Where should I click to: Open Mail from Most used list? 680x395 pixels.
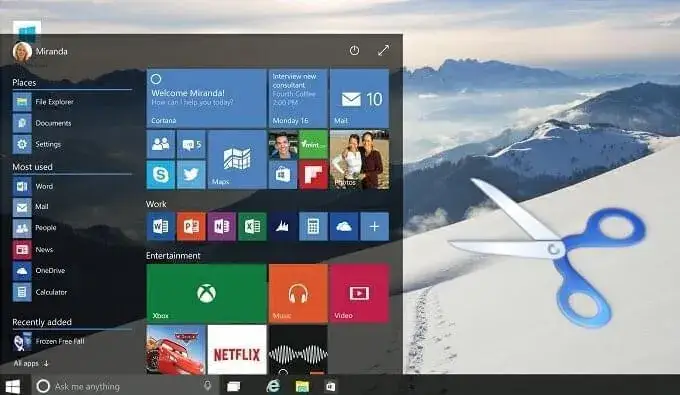click(31, 207)
